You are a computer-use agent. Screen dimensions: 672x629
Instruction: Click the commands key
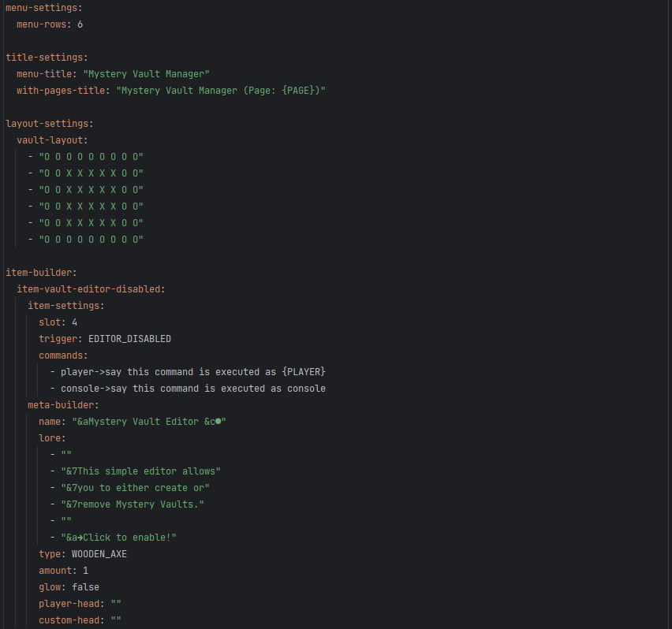63,355
